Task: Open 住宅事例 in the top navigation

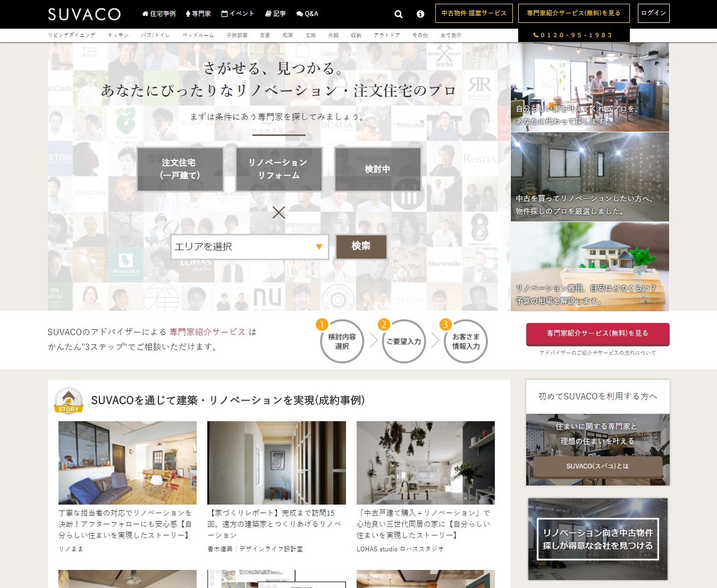Action: click(159, 14)
